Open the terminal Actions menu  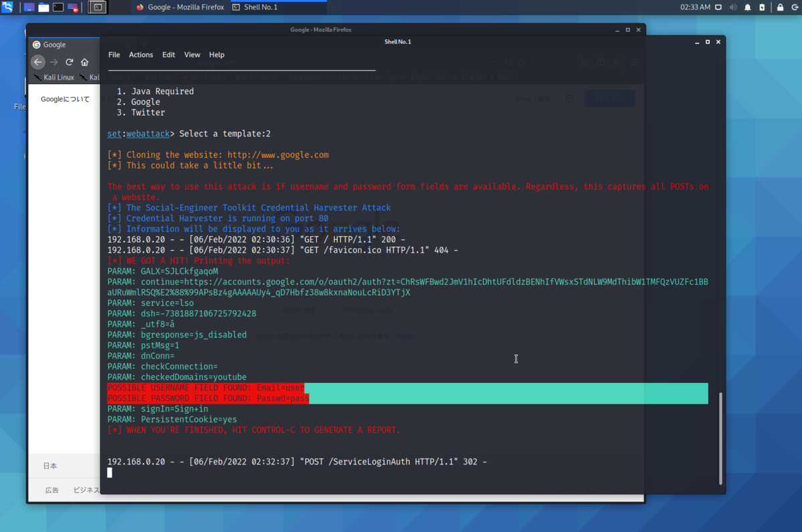point(141,55)
